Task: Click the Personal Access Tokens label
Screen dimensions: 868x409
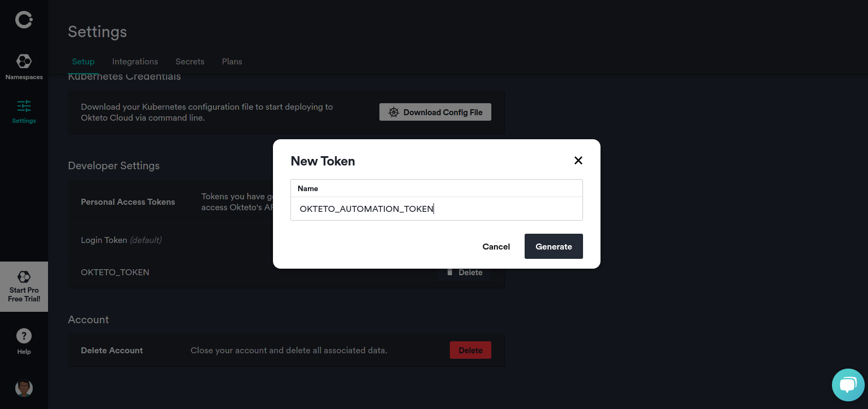Action: click(128, 202)
